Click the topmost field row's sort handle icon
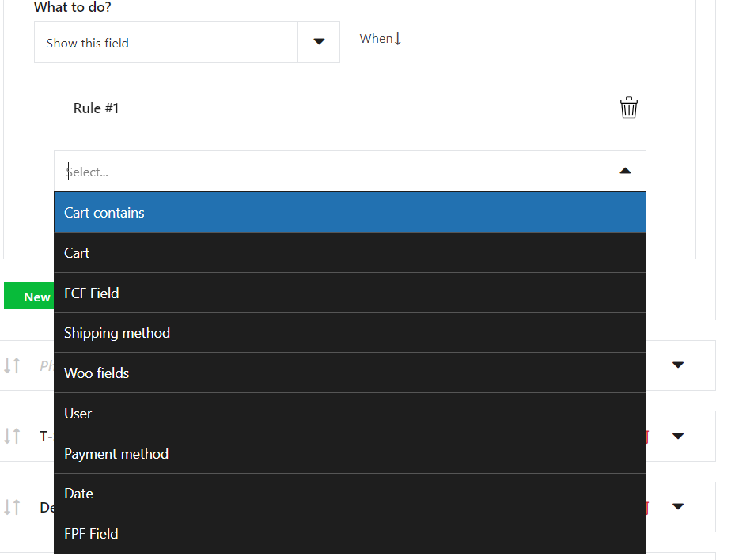Viewport: 735px width, 560px height. click(x=12, y=365)
